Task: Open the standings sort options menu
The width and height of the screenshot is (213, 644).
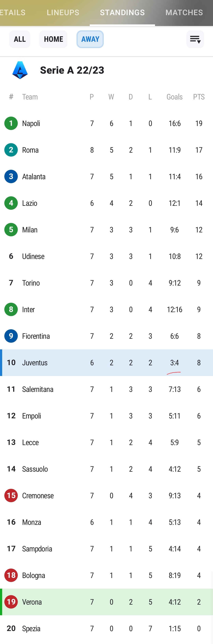Action: point(195,39)
